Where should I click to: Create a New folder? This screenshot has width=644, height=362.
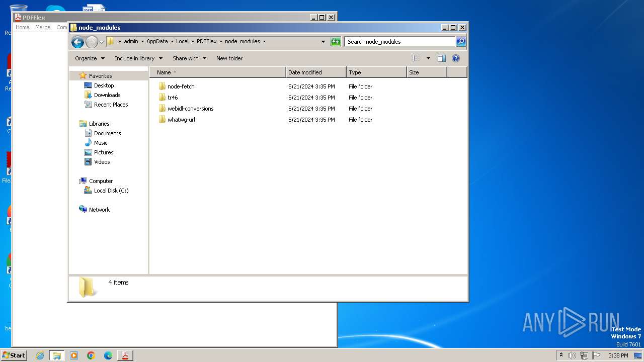click(x=229, y=58)
